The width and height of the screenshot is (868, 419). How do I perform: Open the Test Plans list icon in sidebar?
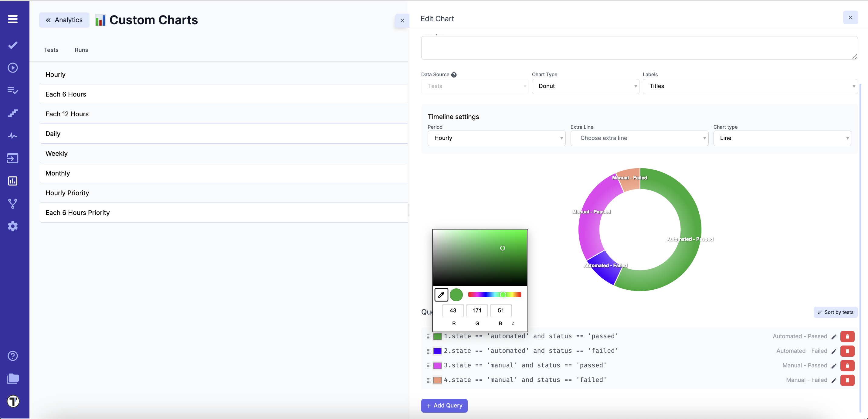coord(12,90)
